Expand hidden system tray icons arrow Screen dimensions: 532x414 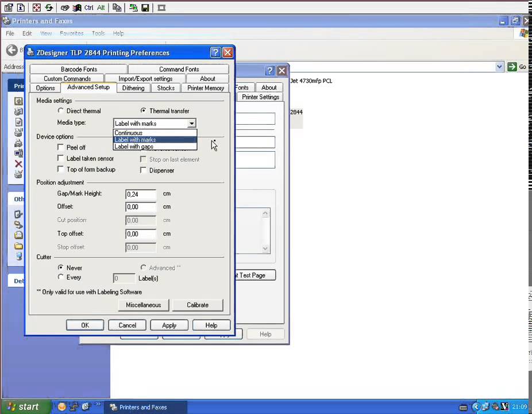click(476, 407)
